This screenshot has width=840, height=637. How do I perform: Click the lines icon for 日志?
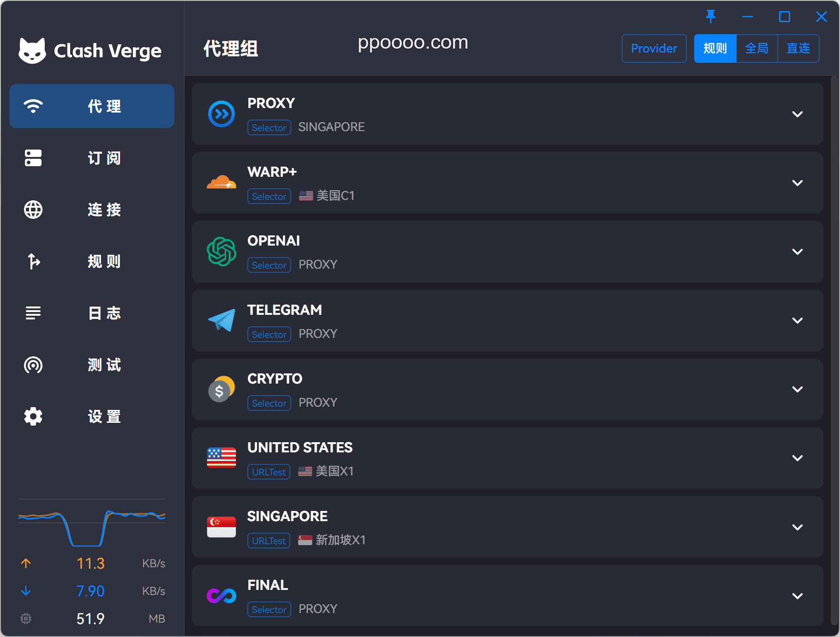pos(33,313)
